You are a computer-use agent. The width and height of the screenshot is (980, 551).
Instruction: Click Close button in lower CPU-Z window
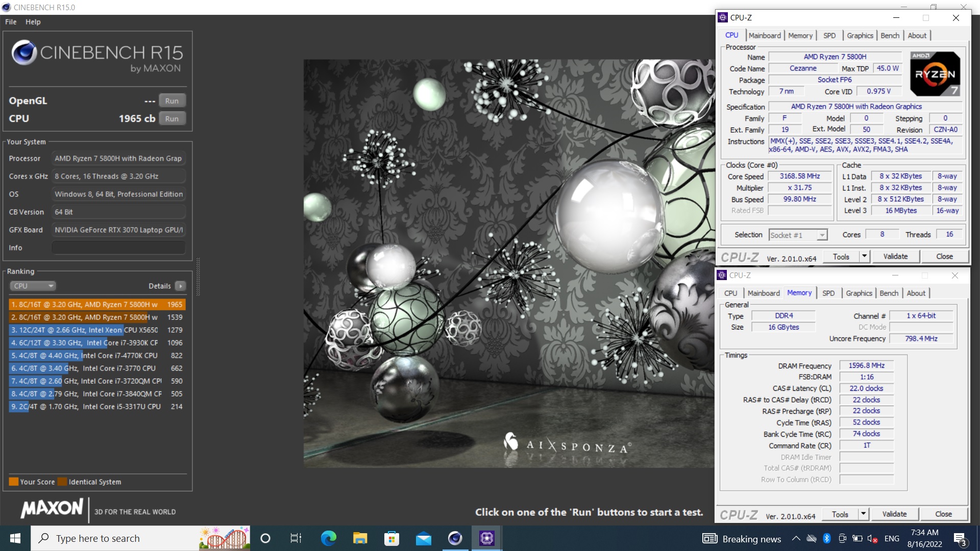(x=943, y=514)
